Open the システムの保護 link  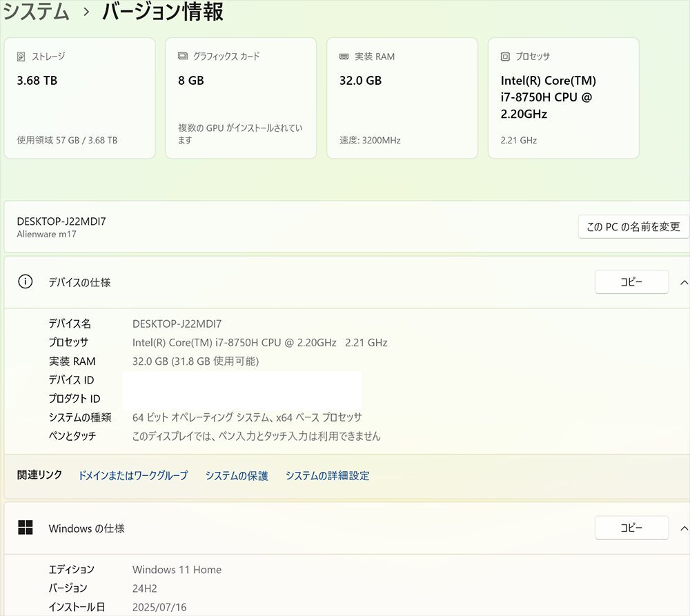(x=237, y=475)
